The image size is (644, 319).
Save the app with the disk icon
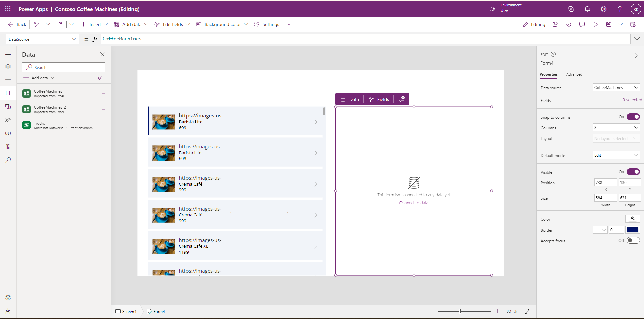point(609,24)
